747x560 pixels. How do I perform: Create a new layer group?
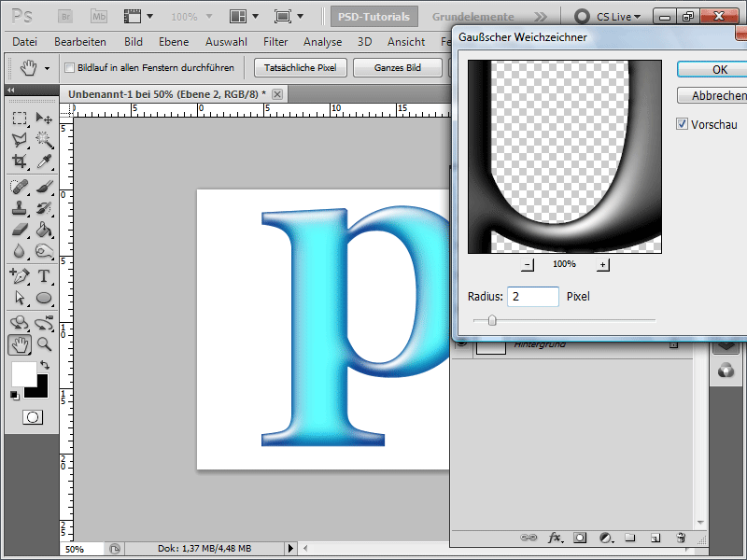[x=630, y=538]
